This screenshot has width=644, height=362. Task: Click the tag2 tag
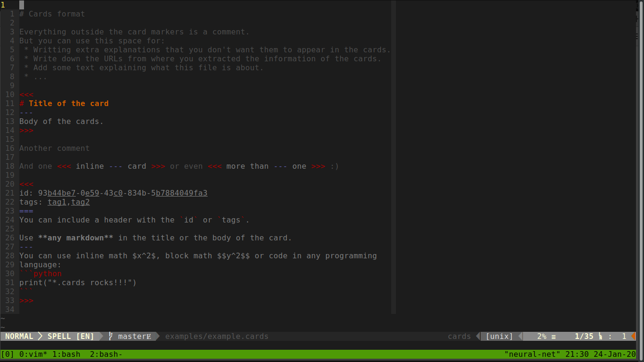80,202
